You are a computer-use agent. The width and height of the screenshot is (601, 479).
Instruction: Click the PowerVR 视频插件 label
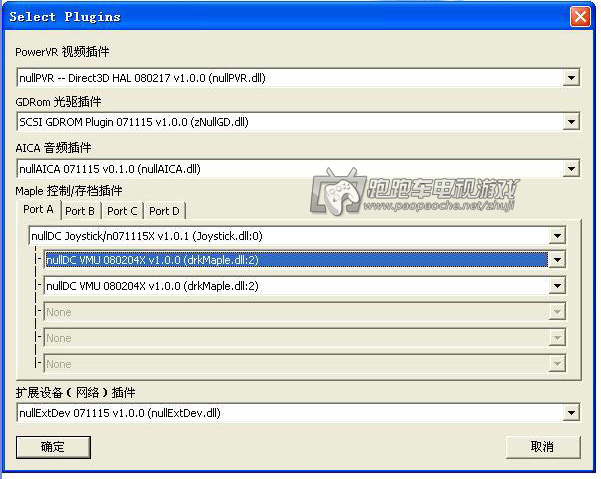(x=62, y=52)
